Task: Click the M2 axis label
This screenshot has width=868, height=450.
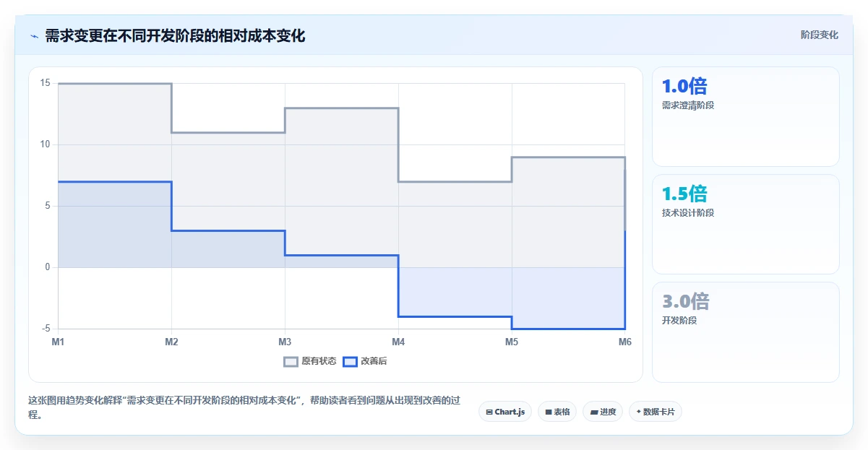Action: point(171,342)
